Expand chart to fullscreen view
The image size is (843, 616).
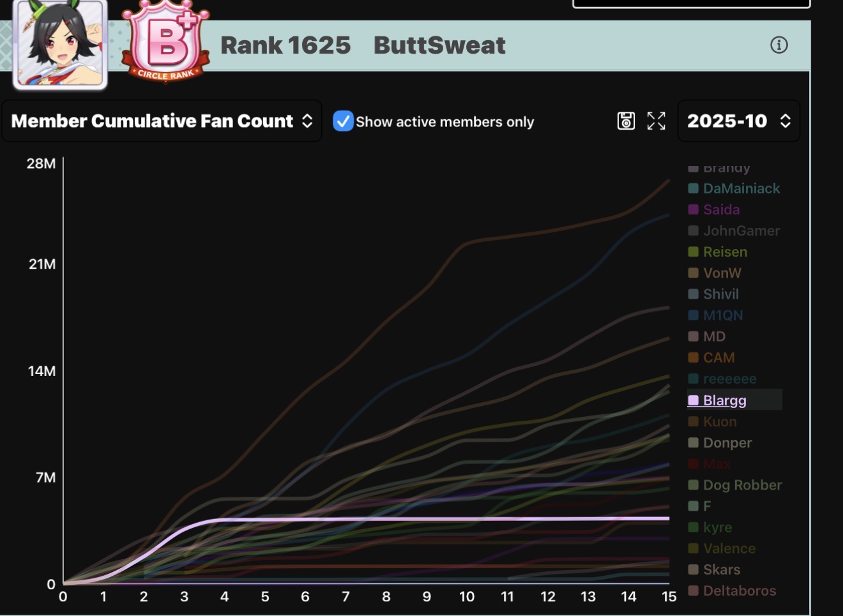pyautogui.click(x=656, y=121)
